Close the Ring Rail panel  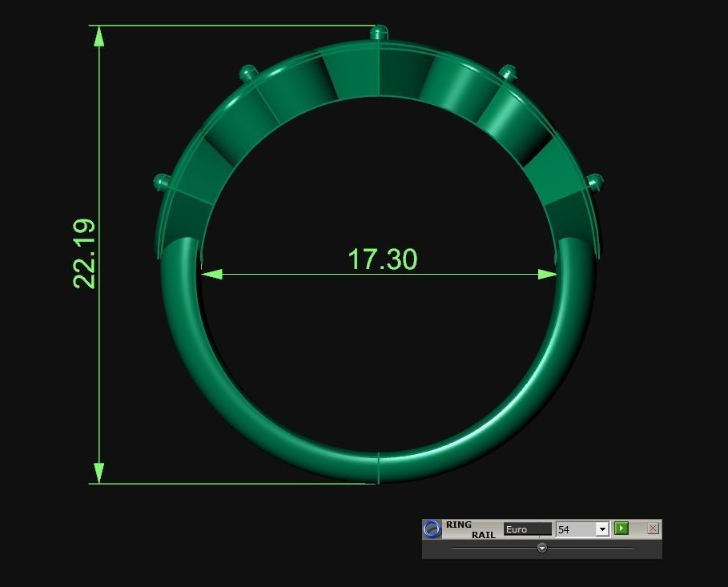[653, 528]
